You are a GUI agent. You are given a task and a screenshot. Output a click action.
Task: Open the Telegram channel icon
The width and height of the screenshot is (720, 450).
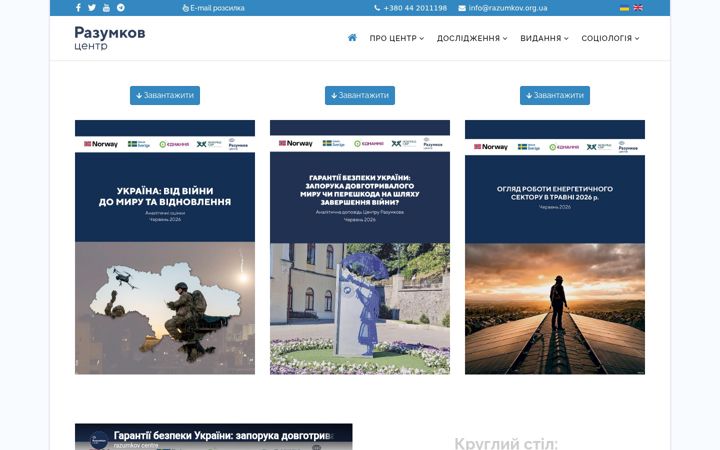pyautogui.click(x=121, y=8)
